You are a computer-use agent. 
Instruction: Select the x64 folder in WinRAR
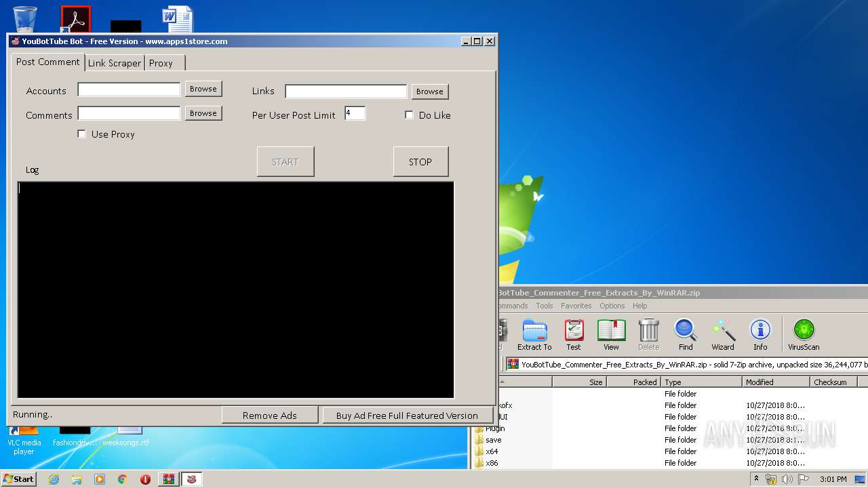(492, 451)
